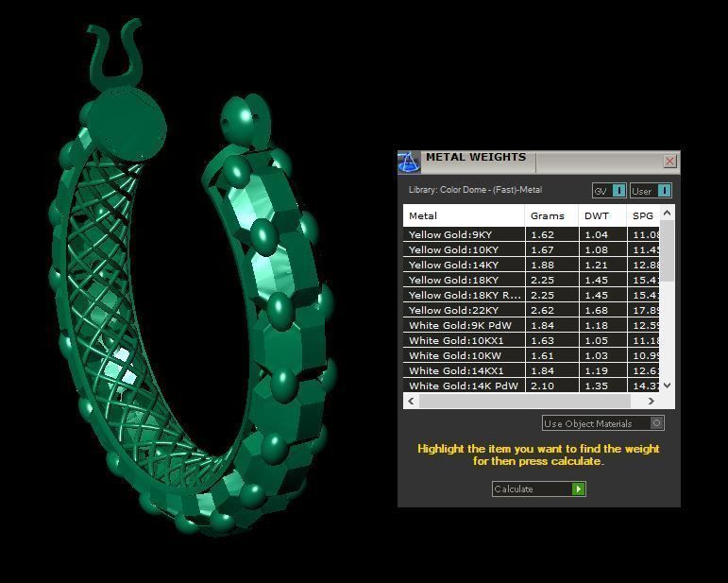
Task: Select the White Gold:9K PdW row
Action: click(x=532, y=325)
